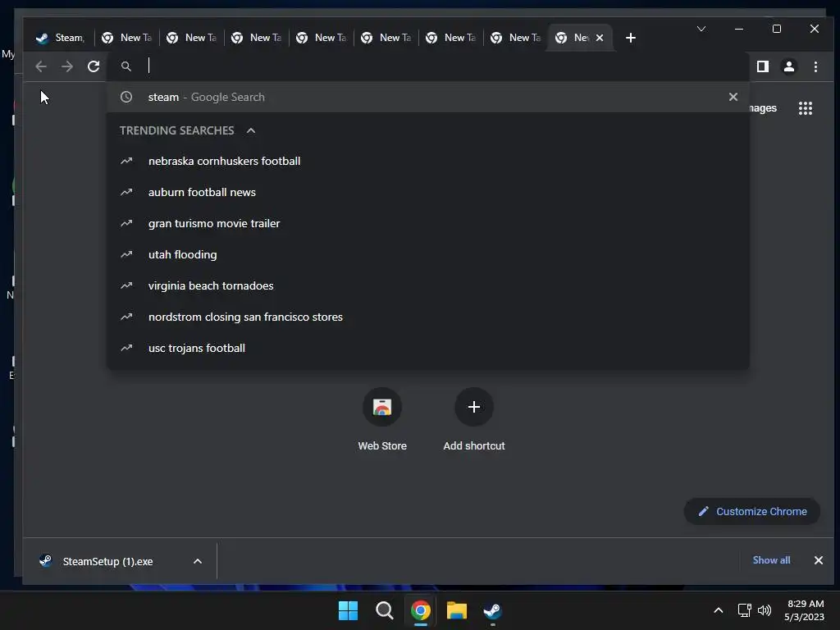This screenshot has width=840, height=630.
Task: Open Steam from the taskbar
Action: pos(492,610)
